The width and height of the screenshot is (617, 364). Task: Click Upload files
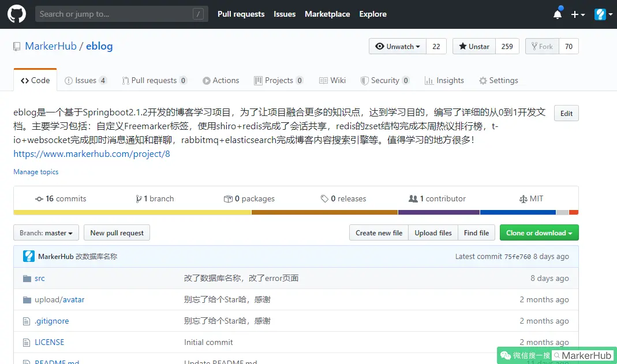coord(433,232)
